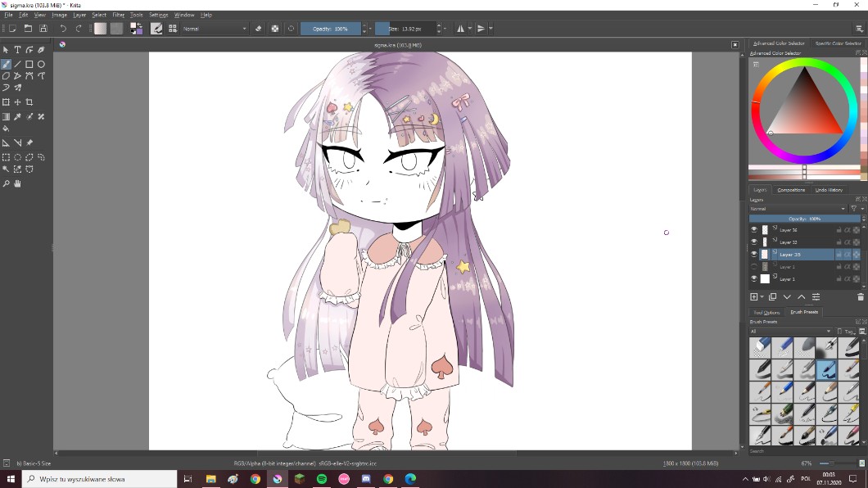The image size is (868, 488).
Task: Click the Duplicate layer icon
Action: tap(772, 297)
